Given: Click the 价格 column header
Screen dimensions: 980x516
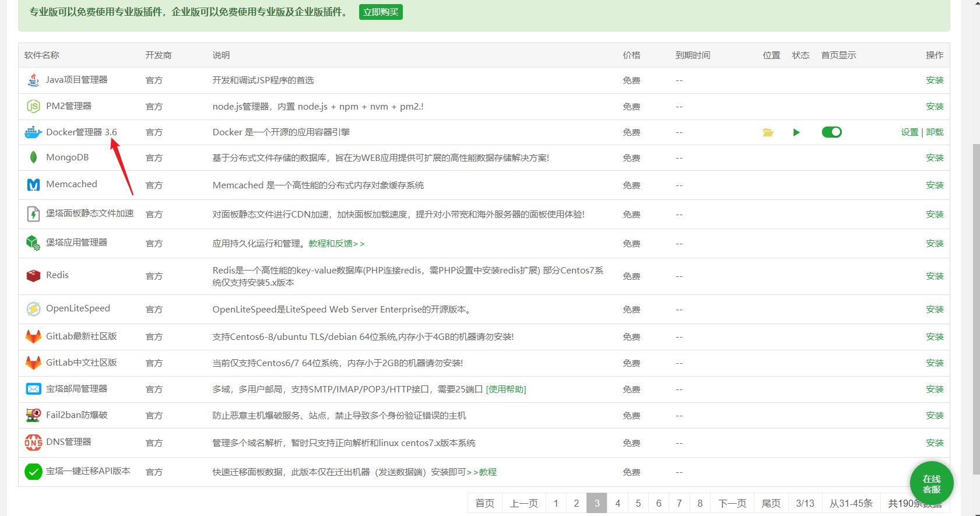Looking at the screenshot, I should tap(631, 55).
